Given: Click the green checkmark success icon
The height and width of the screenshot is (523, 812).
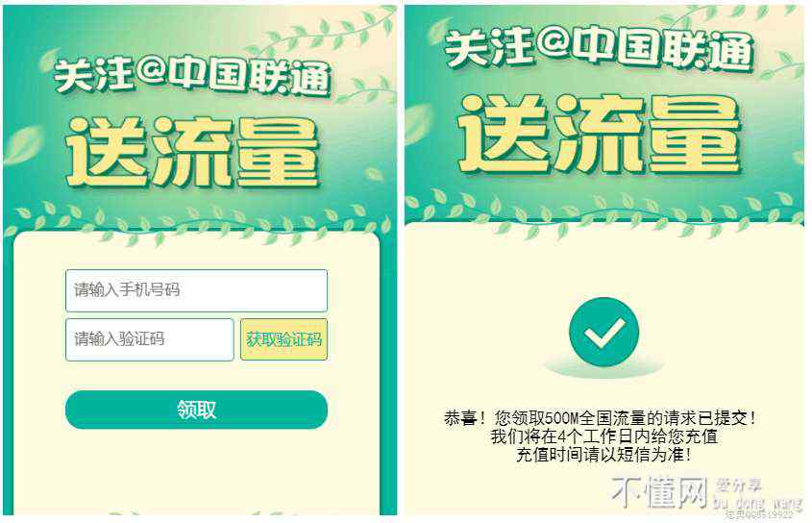Looking at the screenshot, I should click(603, 332).
